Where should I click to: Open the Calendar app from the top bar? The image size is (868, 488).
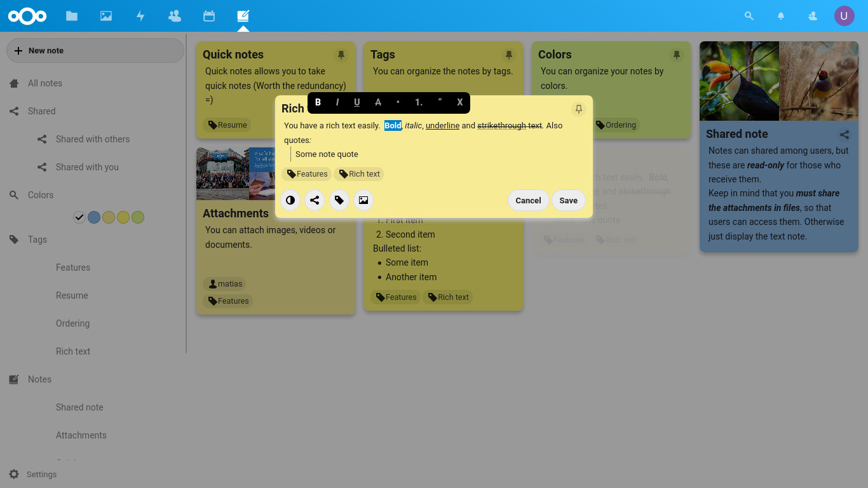click(209, 16)
